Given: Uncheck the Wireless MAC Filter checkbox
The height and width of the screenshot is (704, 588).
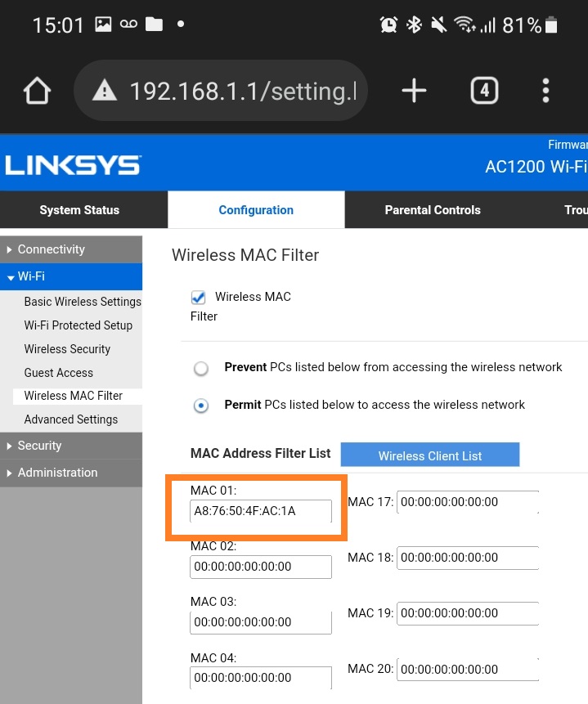Looking at the screenshot, I should click(198, 297).
